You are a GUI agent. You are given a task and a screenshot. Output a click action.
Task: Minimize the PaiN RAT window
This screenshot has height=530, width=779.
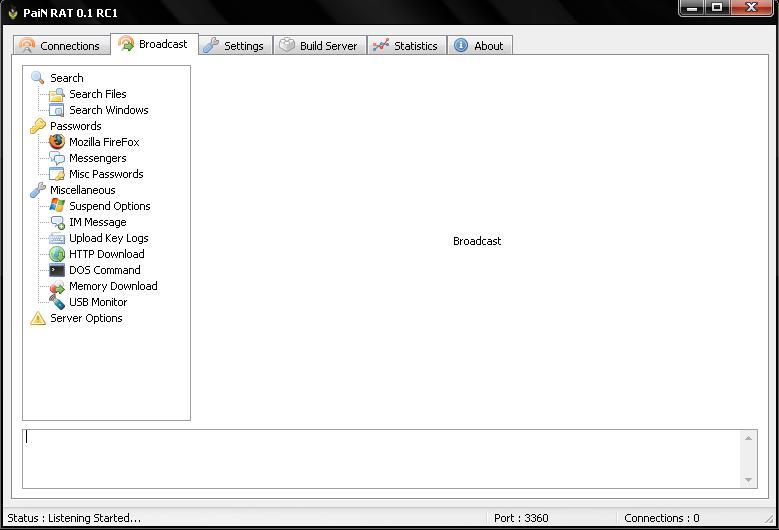click(693, 7)
